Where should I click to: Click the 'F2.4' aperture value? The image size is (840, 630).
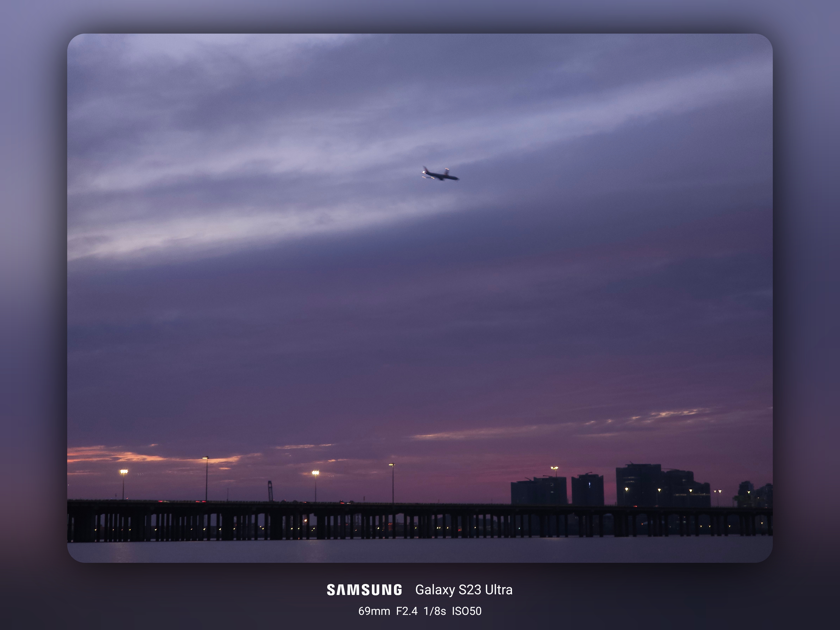[407, 611]
